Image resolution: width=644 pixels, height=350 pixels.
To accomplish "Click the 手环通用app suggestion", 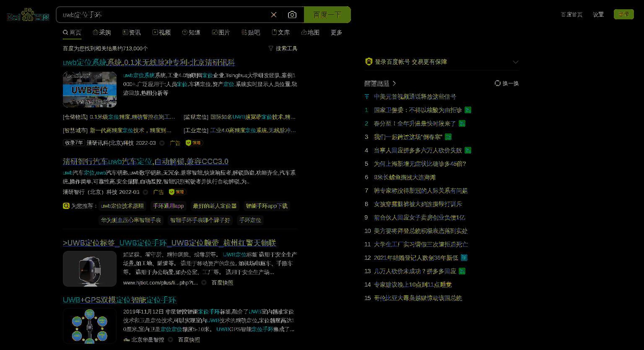I will 168,206.
